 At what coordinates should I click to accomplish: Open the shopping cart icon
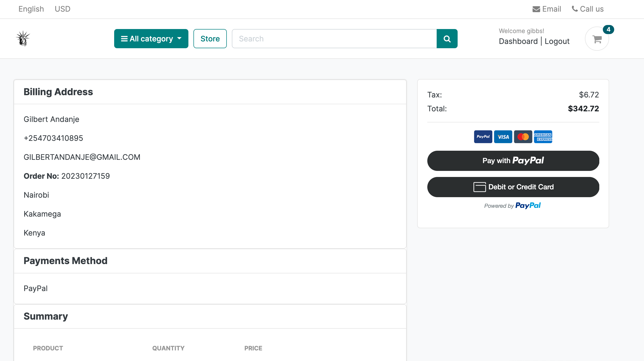[597, 39]
